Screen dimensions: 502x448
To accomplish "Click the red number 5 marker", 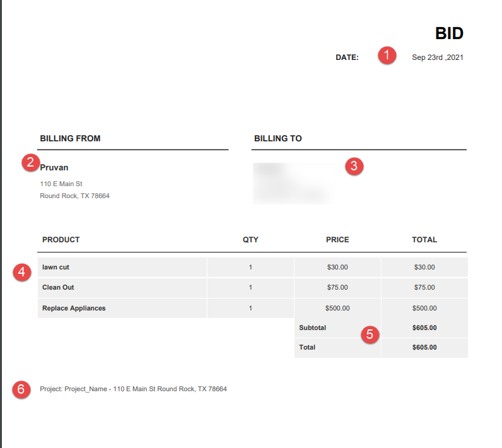I will (371, 334).
